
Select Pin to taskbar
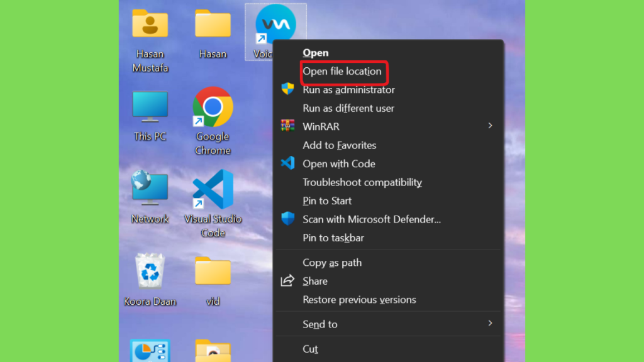(333, 238)
